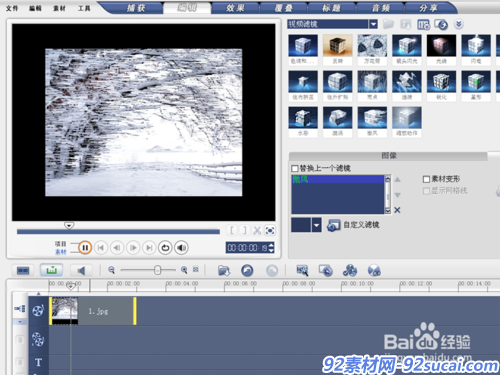The height and width of the screenshot is (375, 500).
Task: Switch to timeline view
Action: 51,270
